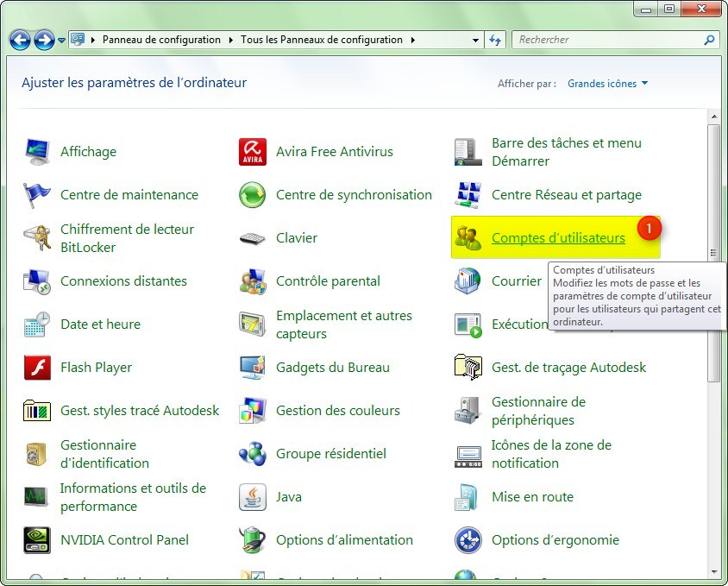Click the scrollbar down arrow
The image size is (728, 586).
(x=713, y=571)
